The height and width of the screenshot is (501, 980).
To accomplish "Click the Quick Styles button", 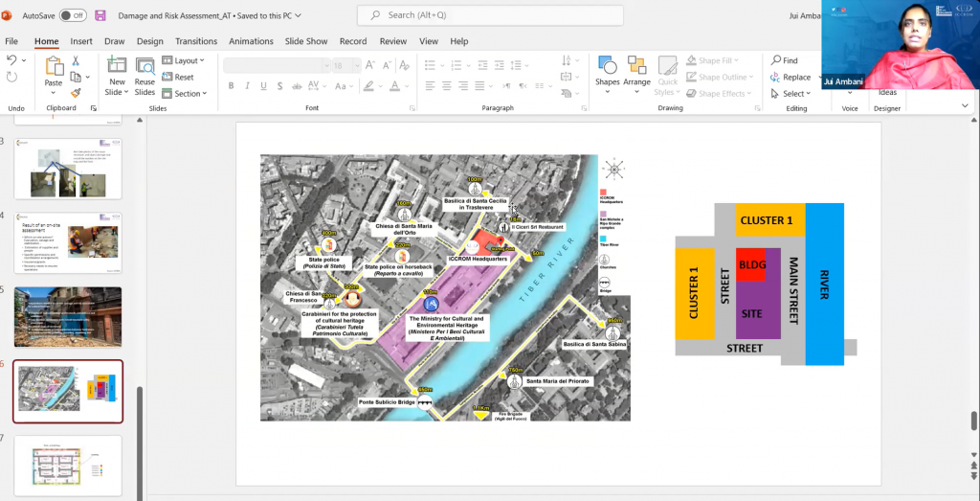I will [x=667, y=75].
